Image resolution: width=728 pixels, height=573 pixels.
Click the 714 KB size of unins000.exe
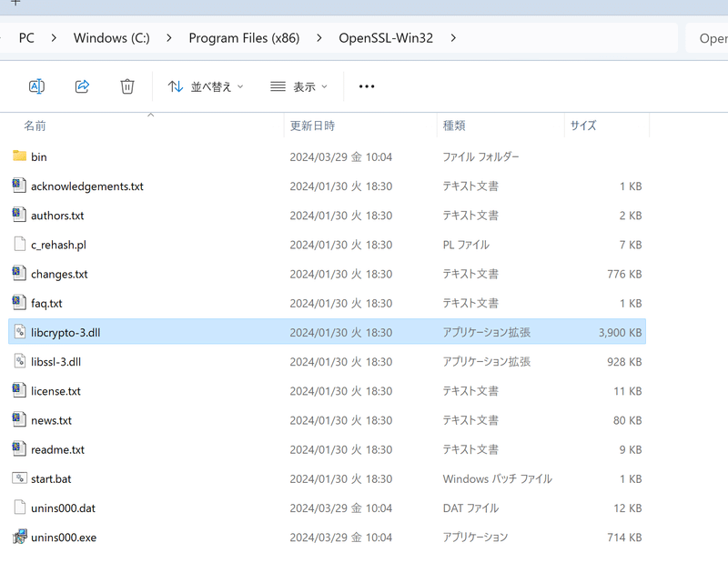(x=624, y=538)
